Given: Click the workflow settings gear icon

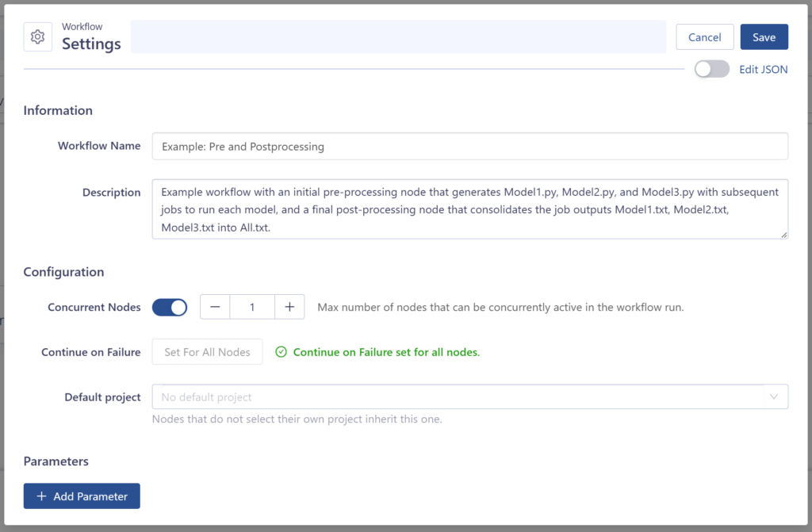Looking at the screenshot, I should coord(38,36).
